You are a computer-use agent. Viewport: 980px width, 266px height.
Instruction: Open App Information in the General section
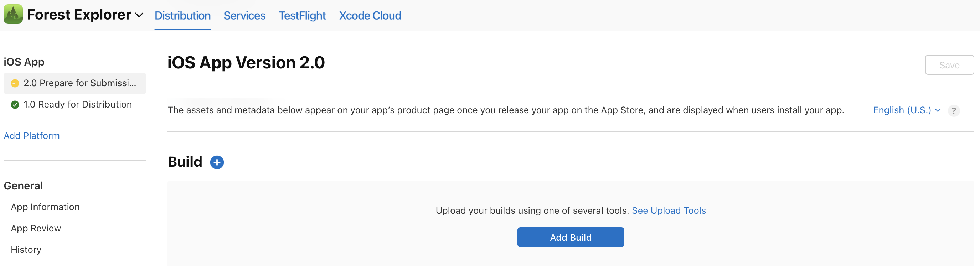coord(45,207)
